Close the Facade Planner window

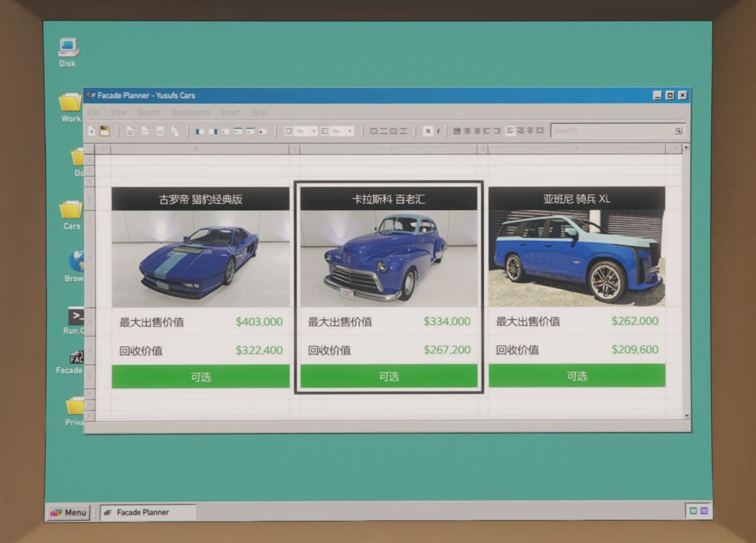pos(682,95)
